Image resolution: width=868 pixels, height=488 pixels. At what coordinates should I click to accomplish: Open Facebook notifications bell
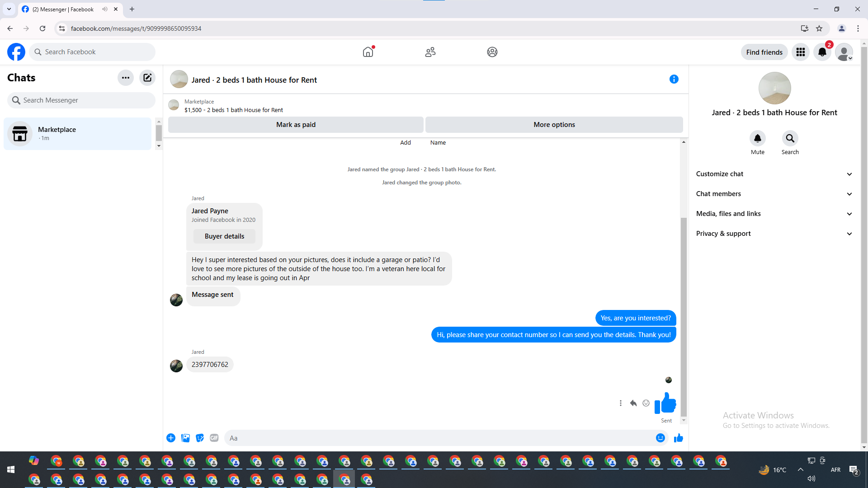[x=822, y=52]
